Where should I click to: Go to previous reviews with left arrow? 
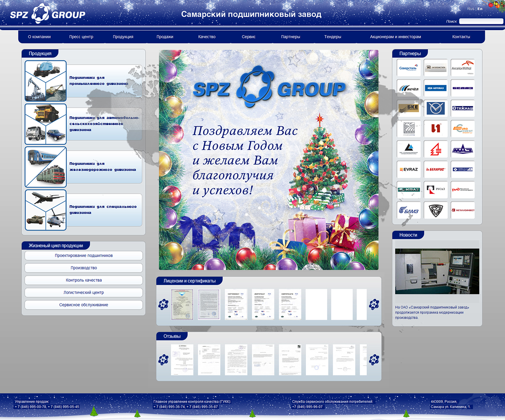(164, 360)
